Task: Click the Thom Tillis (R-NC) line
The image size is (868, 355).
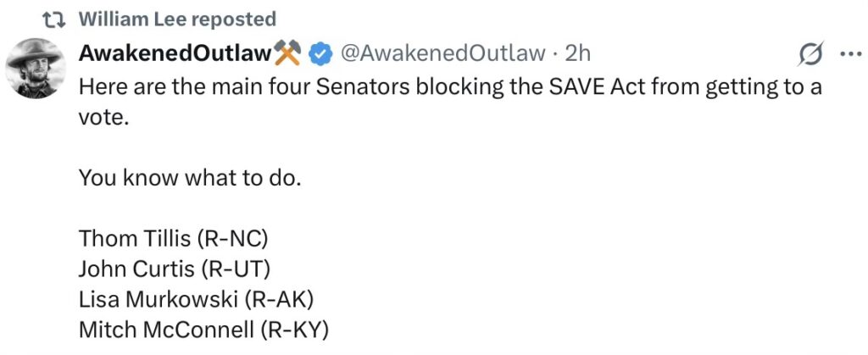Action: point(177,239)
